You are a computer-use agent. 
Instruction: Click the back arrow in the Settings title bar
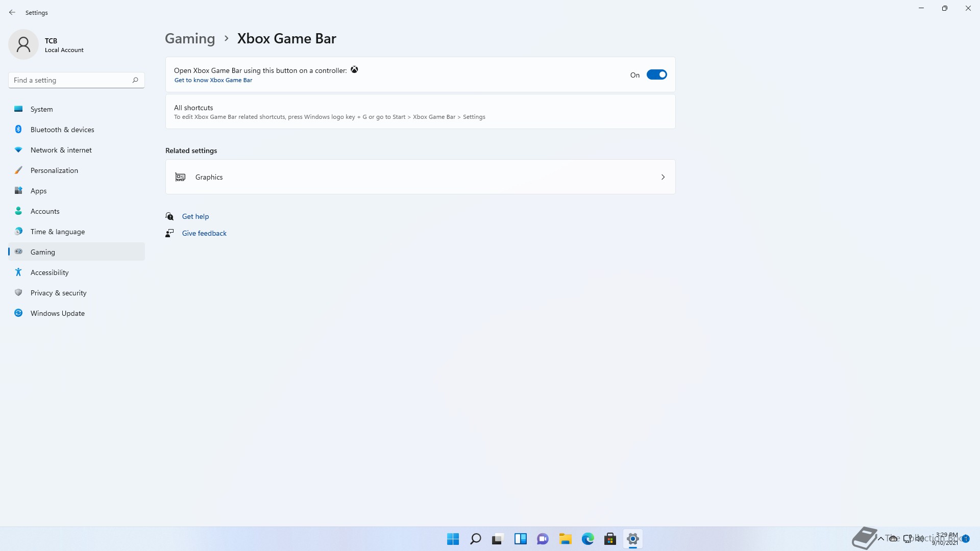[12, 12]
